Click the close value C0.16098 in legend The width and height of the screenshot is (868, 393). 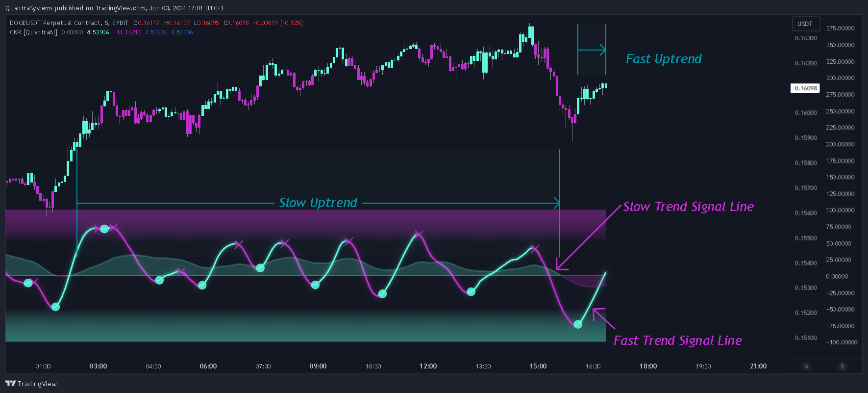click(x=236, y=23)
